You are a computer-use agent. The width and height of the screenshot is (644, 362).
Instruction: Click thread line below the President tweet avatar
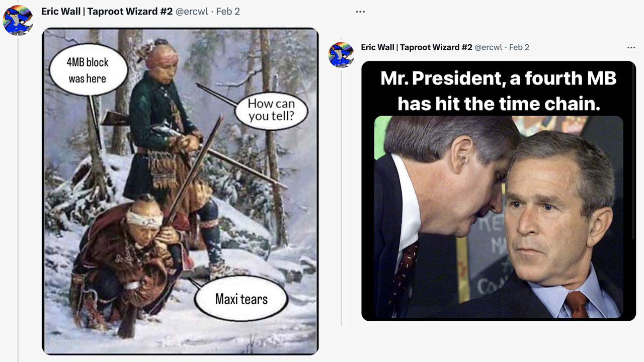click(x=341, y=201)
